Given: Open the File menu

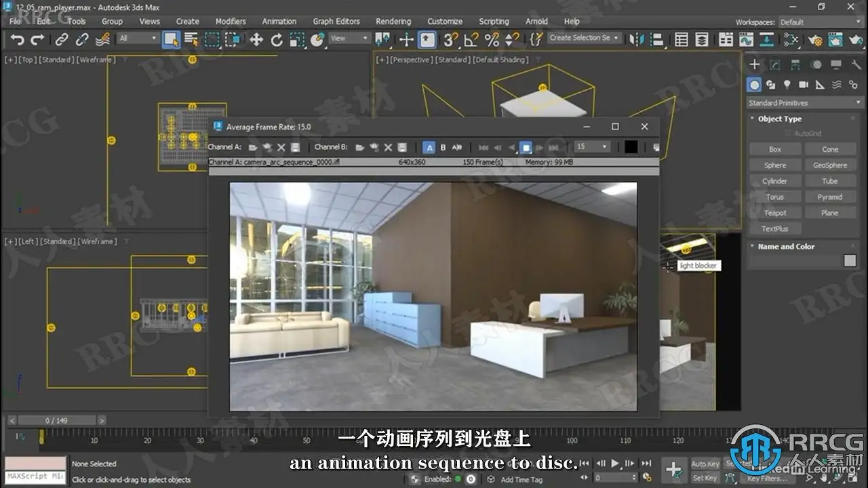Looking at the screenshot, I should click(x=15, y=21).
